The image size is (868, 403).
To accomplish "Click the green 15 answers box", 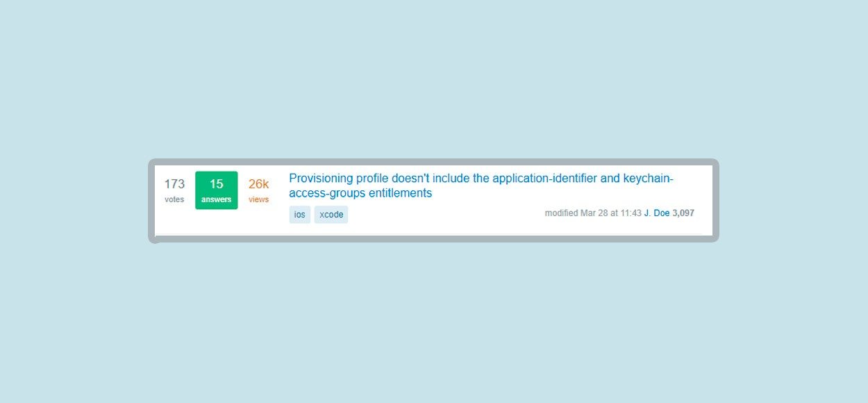I will [217, 190].
